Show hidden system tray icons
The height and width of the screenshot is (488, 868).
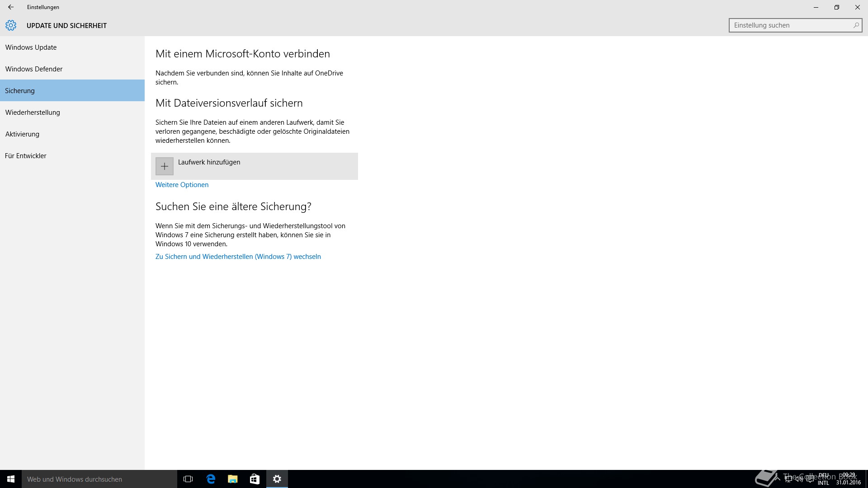[778, 479]
